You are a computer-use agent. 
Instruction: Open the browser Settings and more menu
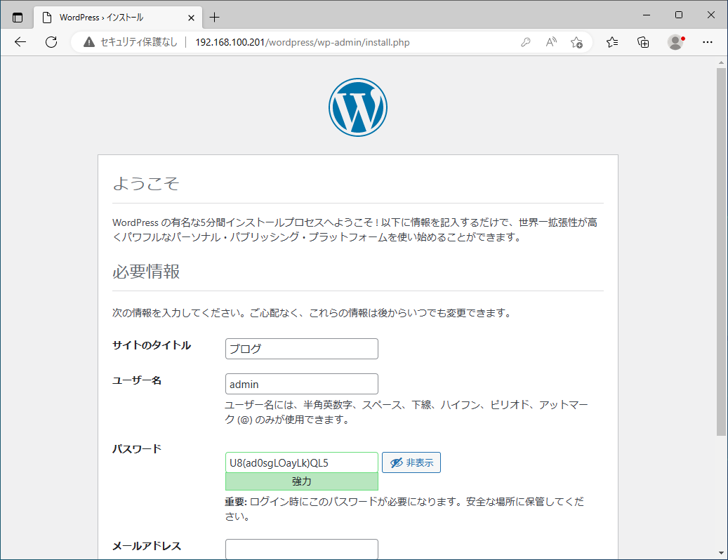(x=708, y=42)
